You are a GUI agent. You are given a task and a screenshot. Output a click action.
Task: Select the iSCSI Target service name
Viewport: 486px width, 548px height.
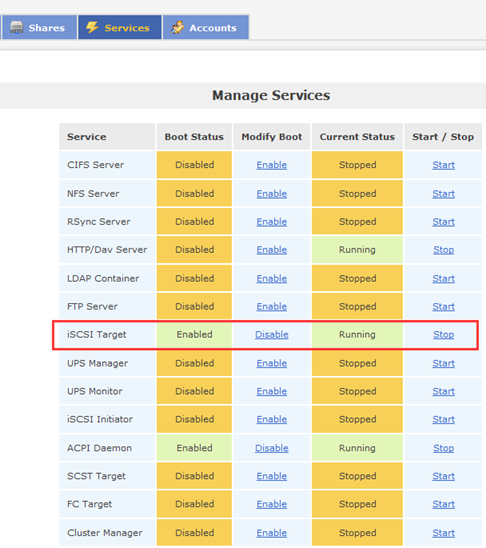click(96, 334)
